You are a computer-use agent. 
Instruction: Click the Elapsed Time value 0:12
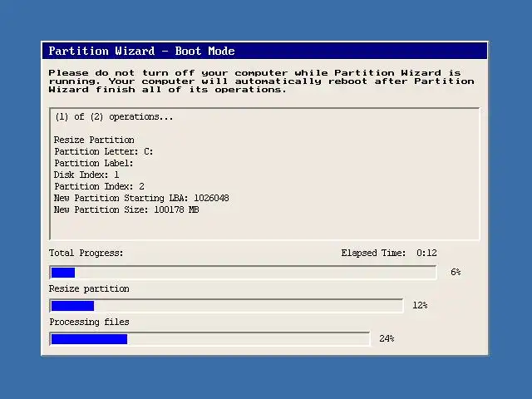pyautogui.click(x=426, y=253)
